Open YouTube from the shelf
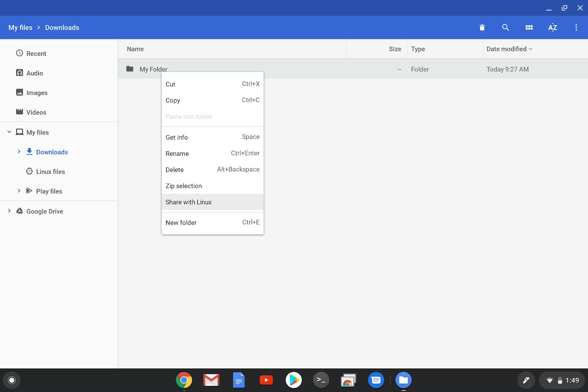The width and height of the screenshot is (588, 392). tap(266, 380)
